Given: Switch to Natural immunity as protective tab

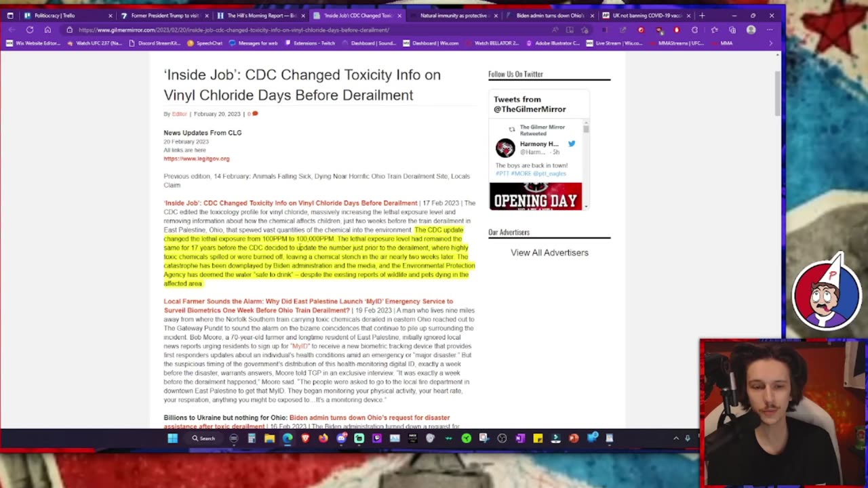Looking at the screenshot, I should click(x=454, y=15).
